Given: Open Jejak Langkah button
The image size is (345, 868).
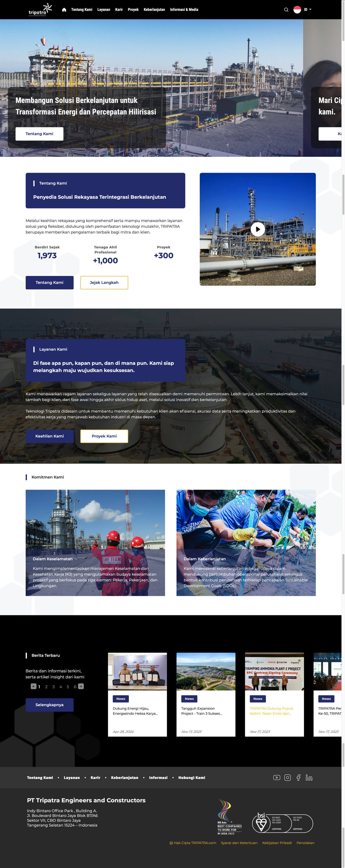Looking at the screenshot, I should coord(104,282).
